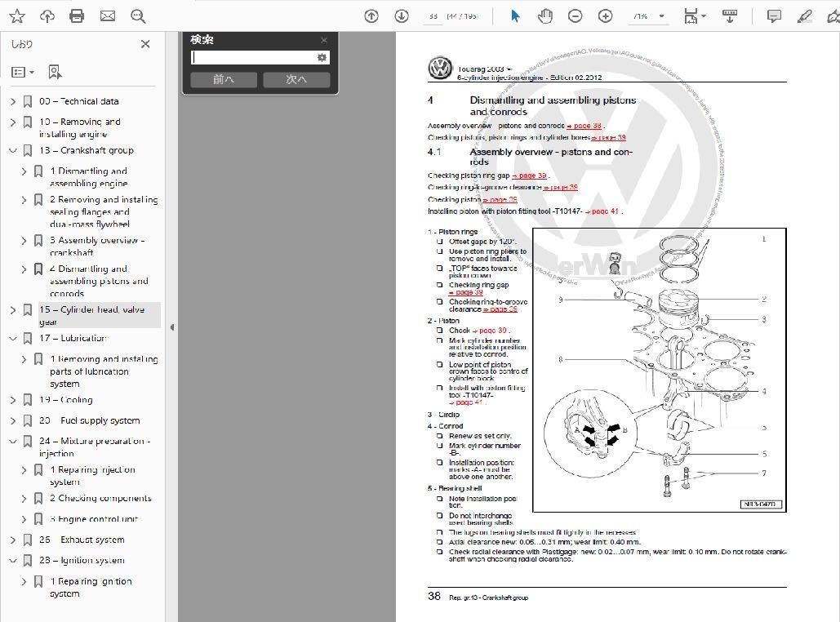
Task: Click the piston assembly diagram image
Action: pos(660,371)
